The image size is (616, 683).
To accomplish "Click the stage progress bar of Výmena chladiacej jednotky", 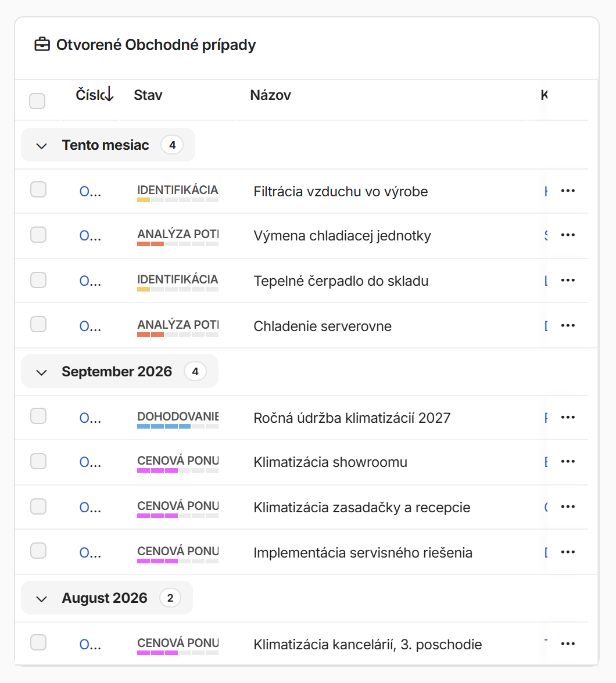I will pos(178,244).
